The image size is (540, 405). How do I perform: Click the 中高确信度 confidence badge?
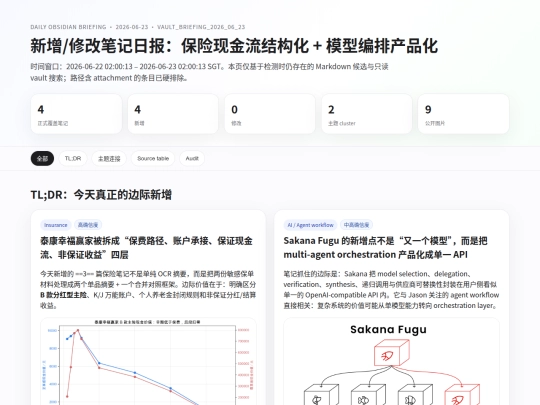[356, 225]
